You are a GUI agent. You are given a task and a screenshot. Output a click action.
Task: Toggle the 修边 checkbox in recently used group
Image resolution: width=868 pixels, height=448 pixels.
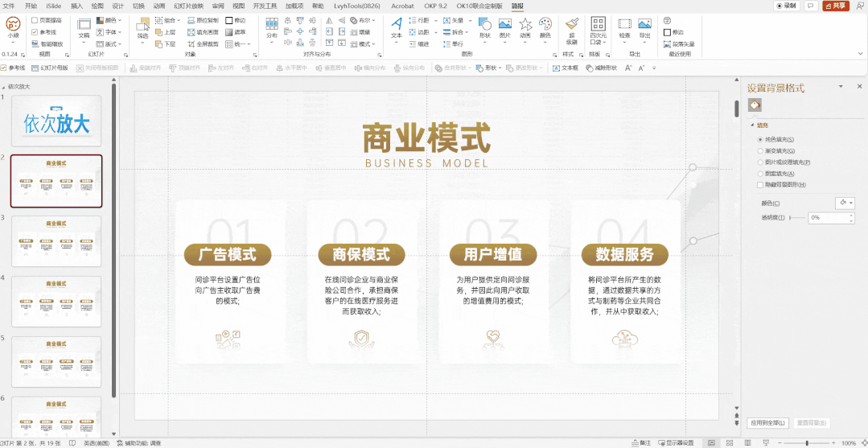[x=667, y=32]
